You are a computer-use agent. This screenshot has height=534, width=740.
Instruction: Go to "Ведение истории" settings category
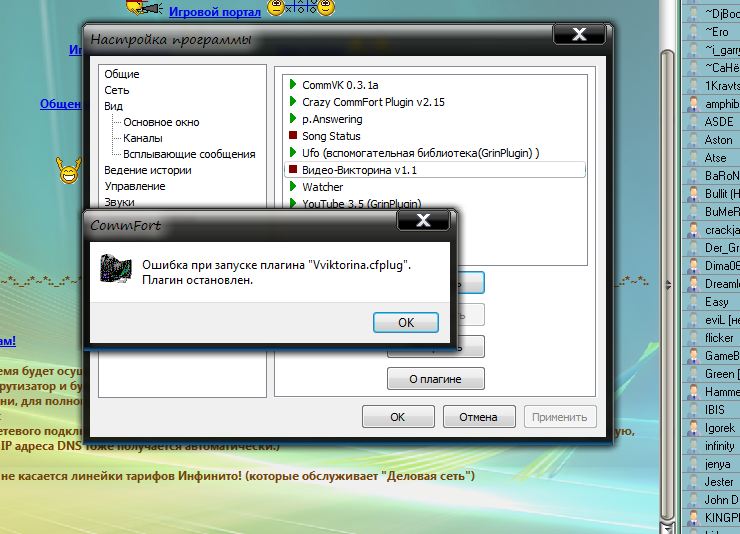[x=148, y=170]
